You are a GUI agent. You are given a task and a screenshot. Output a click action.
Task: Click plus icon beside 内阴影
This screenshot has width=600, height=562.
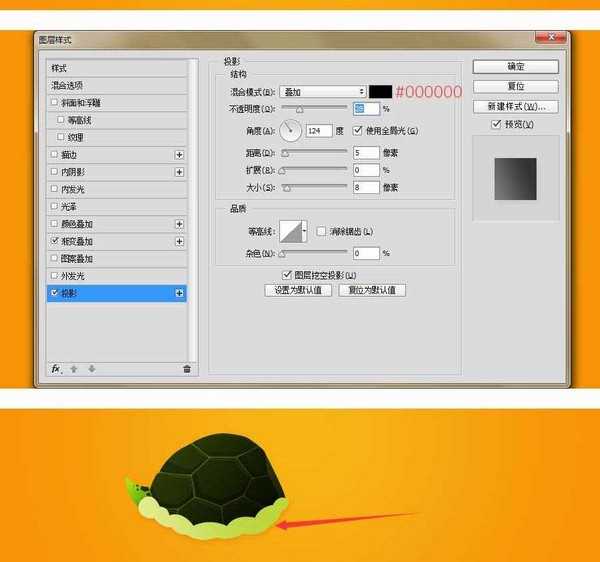[179, 172]
